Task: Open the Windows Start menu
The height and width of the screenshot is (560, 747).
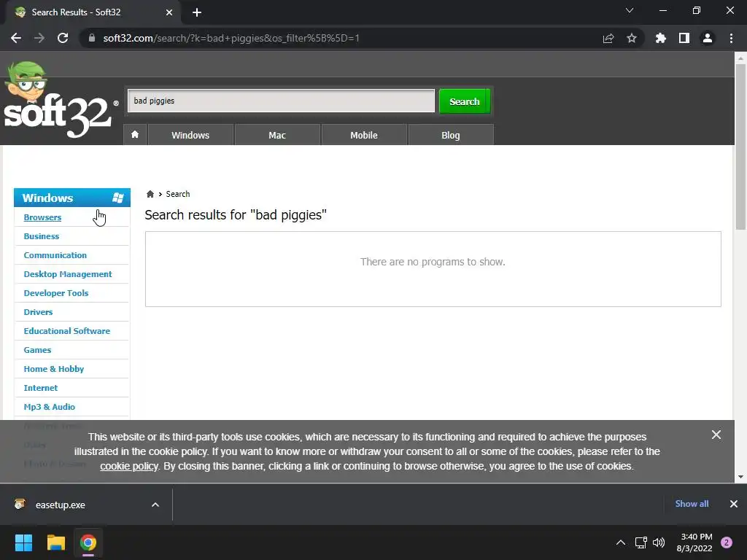Action: 23,542
